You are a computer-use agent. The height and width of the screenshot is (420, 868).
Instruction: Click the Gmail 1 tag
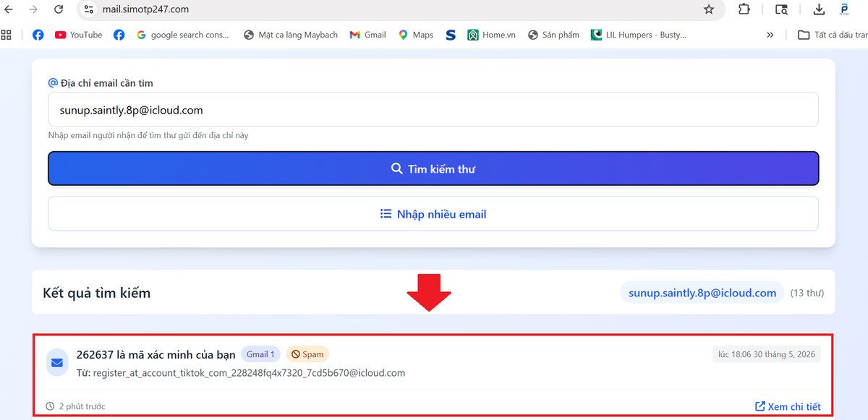pos(260,354)
